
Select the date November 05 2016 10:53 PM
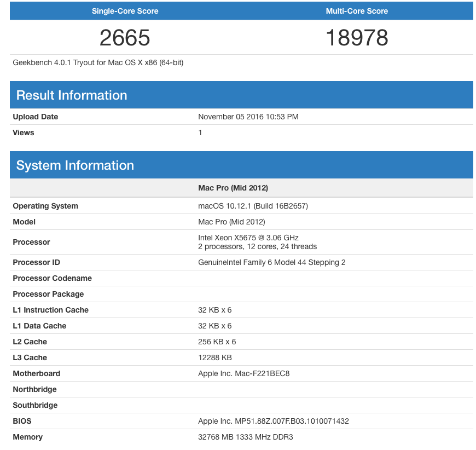pyautogui.click(x=248, y=117)
